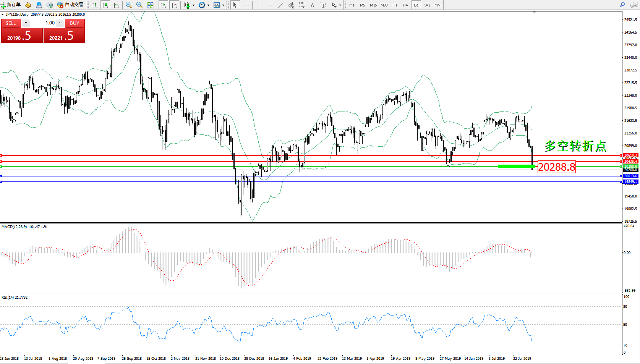The width and height of the screenshot is (640, 364).
Task: Expand the Indicators list dropdown arrow
Action: tap(193, 5)
